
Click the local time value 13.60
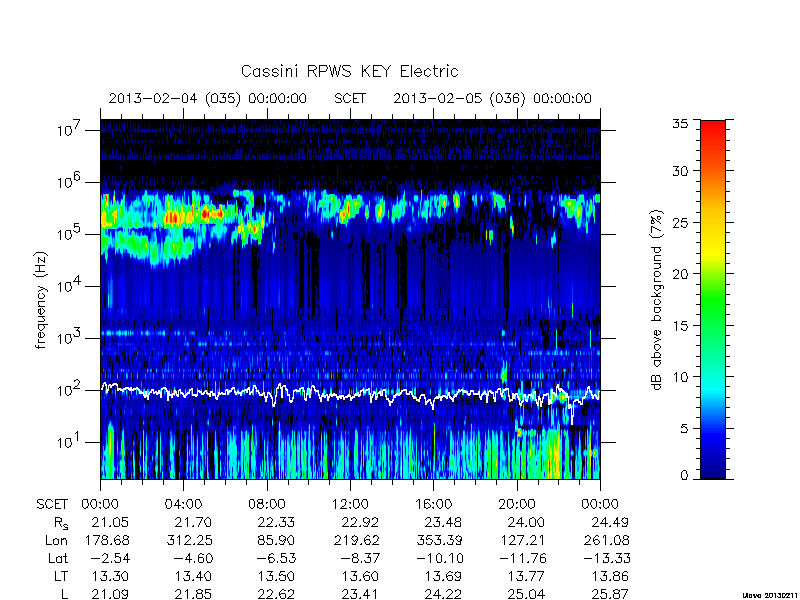click(360, 577)
